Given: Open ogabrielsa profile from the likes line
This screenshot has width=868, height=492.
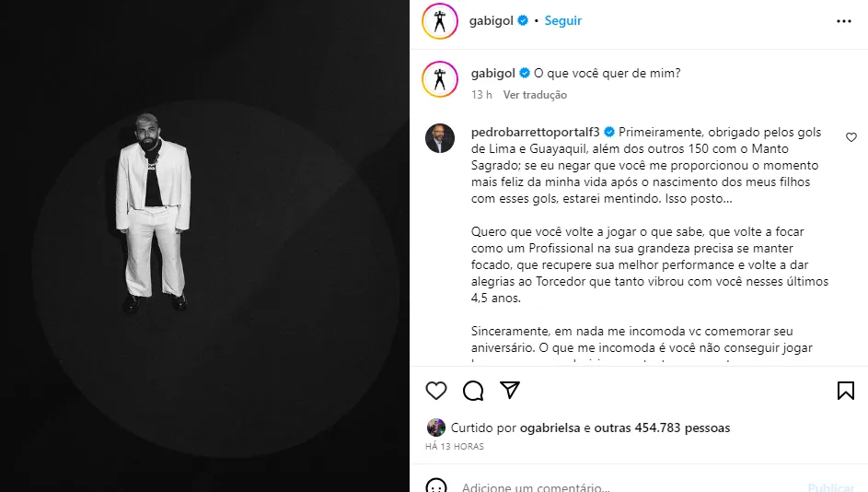Looking at the screenshot, I should coord(550,428).
